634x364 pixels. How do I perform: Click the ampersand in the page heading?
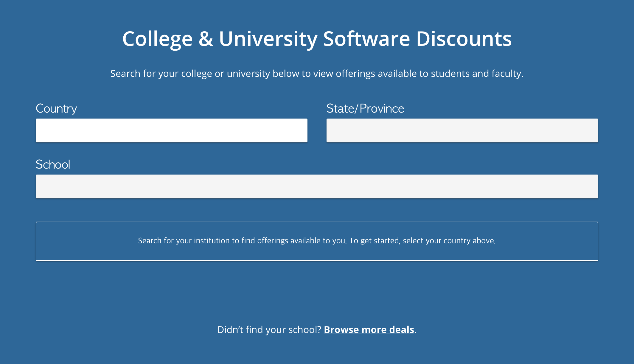pos(206,39)
